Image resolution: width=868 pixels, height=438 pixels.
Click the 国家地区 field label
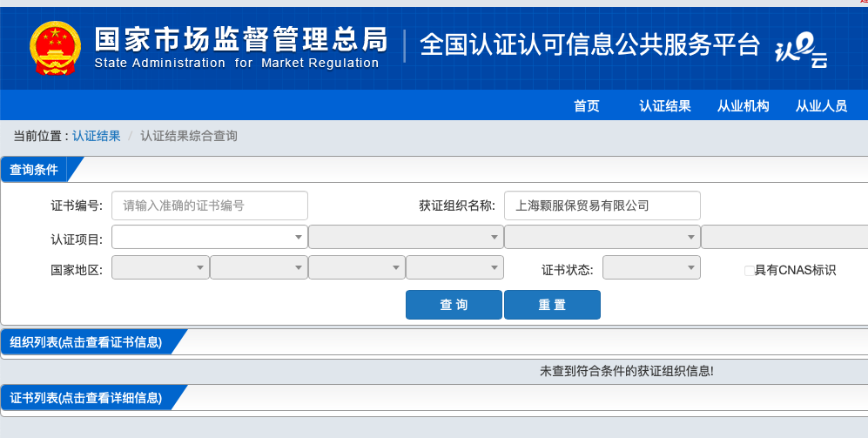pos(77,270)
